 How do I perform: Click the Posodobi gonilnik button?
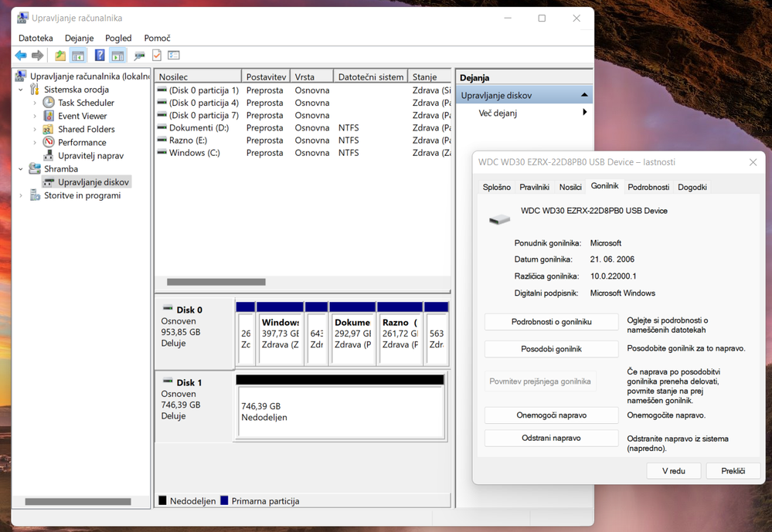[x=551, y=349]
